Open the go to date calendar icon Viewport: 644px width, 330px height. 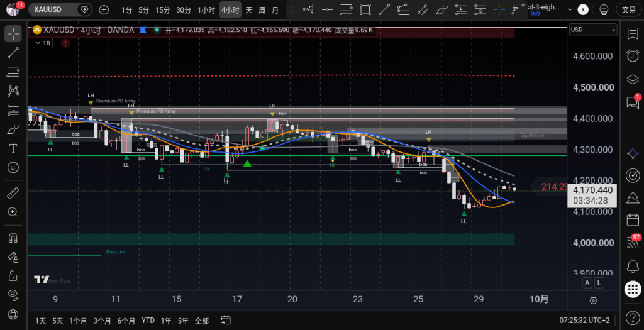coord(226,320)
